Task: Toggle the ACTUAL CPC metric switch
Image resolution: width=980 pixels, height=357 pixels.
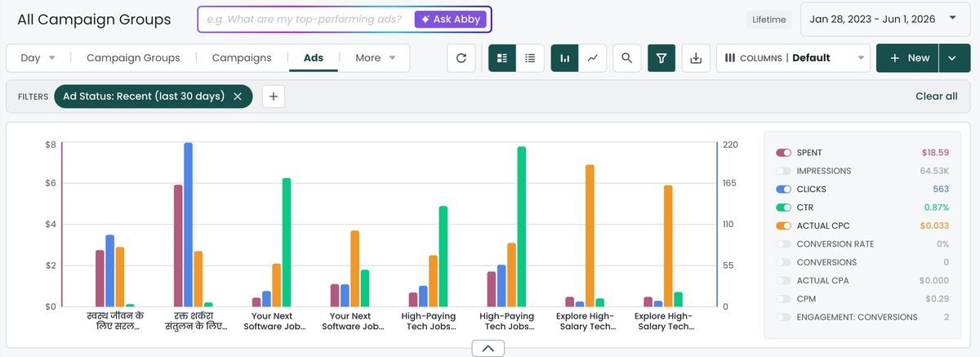Action: pos(784,225)
